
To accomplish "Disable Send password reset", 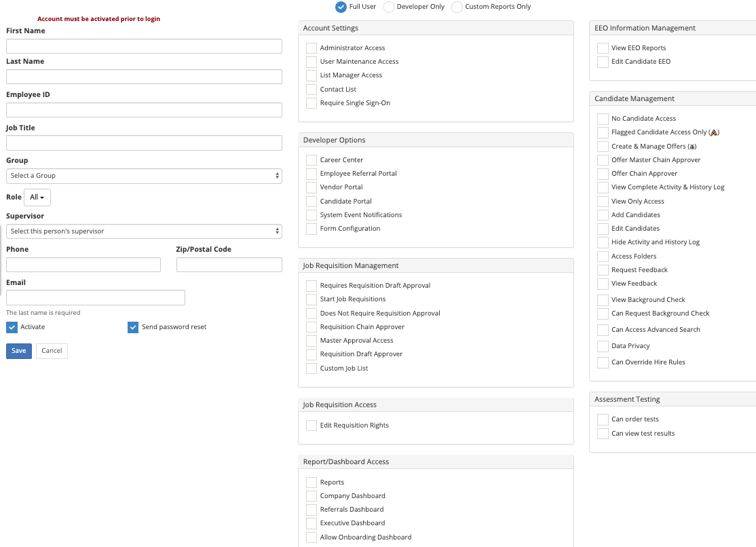I will [133, 327].
